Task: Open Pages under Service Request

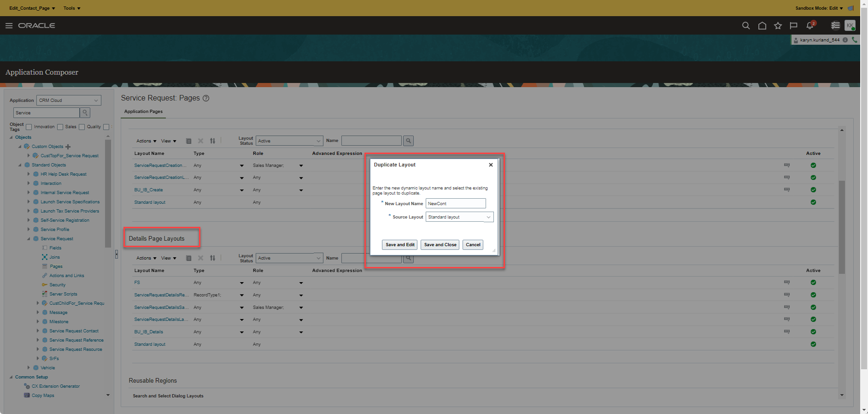Action: pos(56,266)
